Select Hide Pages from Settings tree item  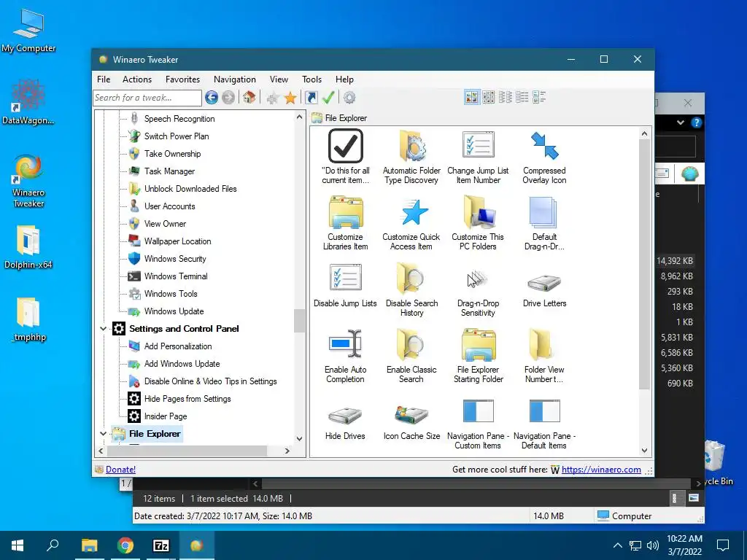point(187,399)
